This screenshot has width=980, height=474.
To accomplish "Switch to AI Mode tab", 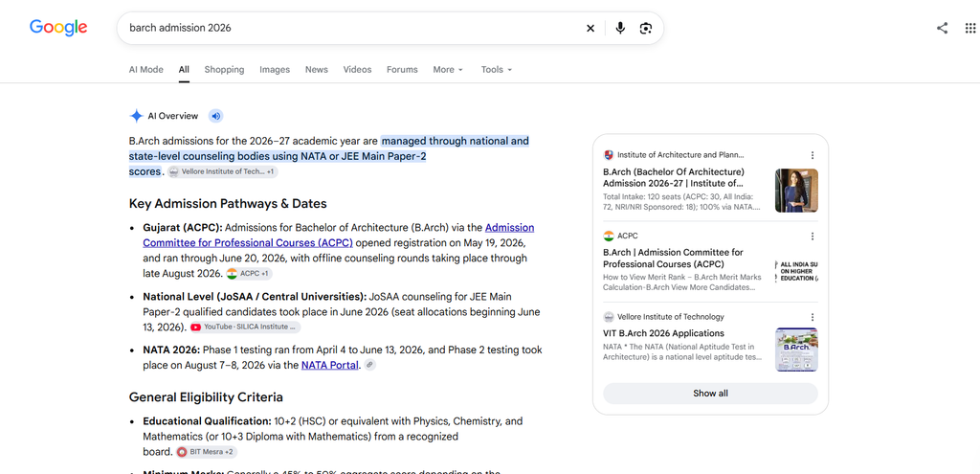I will point(146,69).
